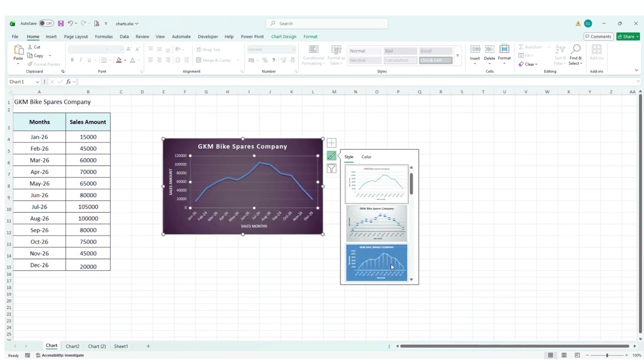This screenshot has width=644, height=362.
Task: Select cell with 105000 sales amount
Action: (x=88, y=207)
